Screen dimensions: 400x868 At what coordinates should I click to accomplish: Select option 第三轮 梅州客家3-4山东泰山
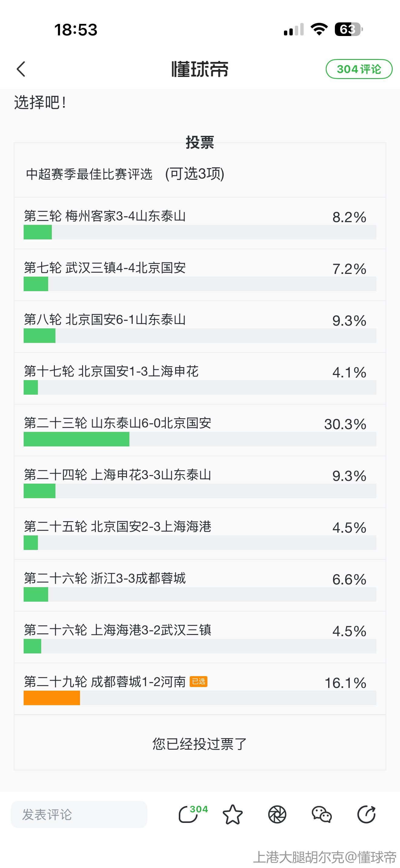[105, 216]
